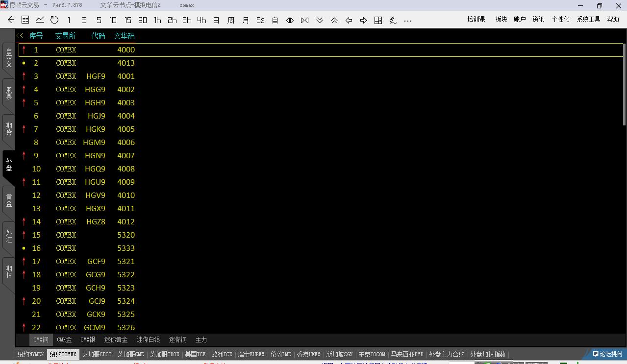The height and width of the screenshot is (364, 627).
Task: Select the daily (日) period button
Action: [216, 20]
